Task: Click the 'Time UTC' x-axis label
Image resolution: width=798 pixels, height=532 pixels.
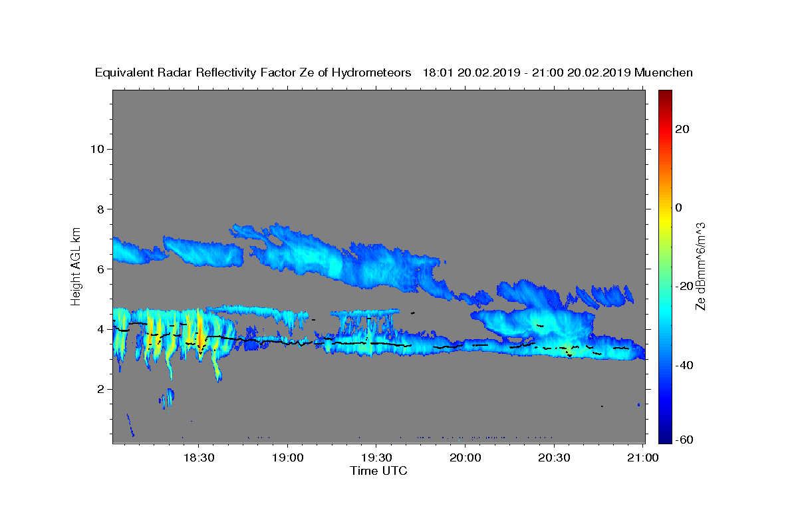Action: 378,471
